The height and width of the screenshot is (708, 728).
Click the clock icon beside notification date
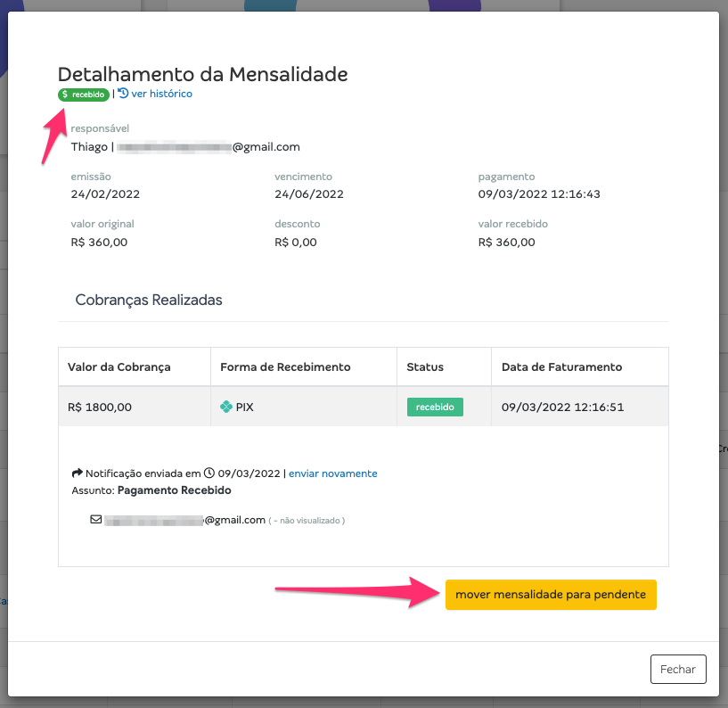(x=209, y=473)
